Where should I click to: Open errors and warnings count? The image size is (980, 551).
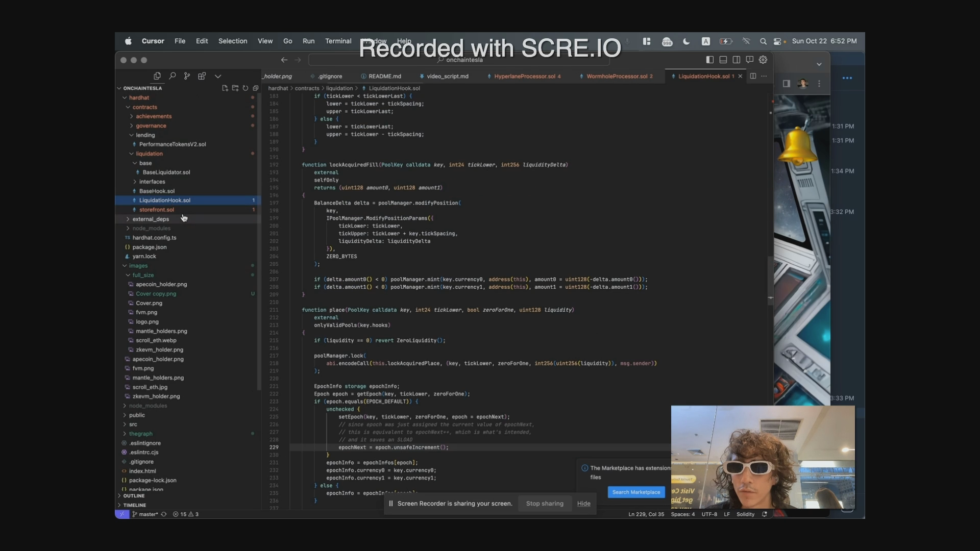pos(186,514)
